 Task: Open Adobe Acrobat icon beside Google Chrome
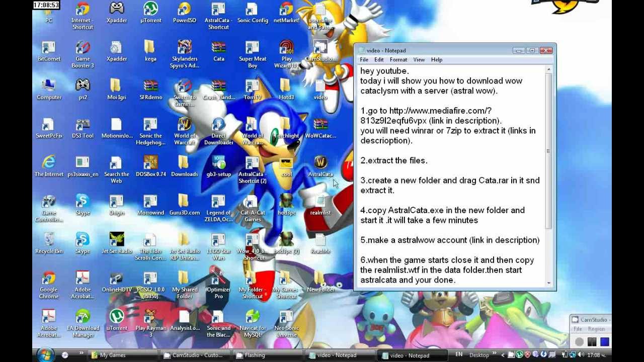point(83,286)
